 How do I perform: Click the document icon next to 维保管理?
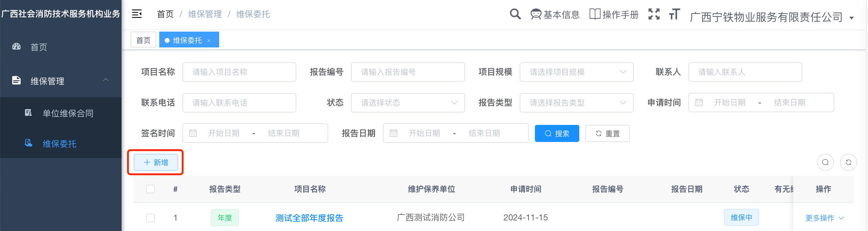click(x=16, y=80)
